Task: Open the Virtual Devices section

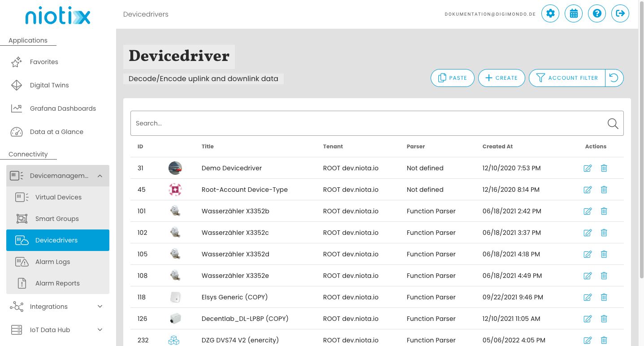Action: 58,197
